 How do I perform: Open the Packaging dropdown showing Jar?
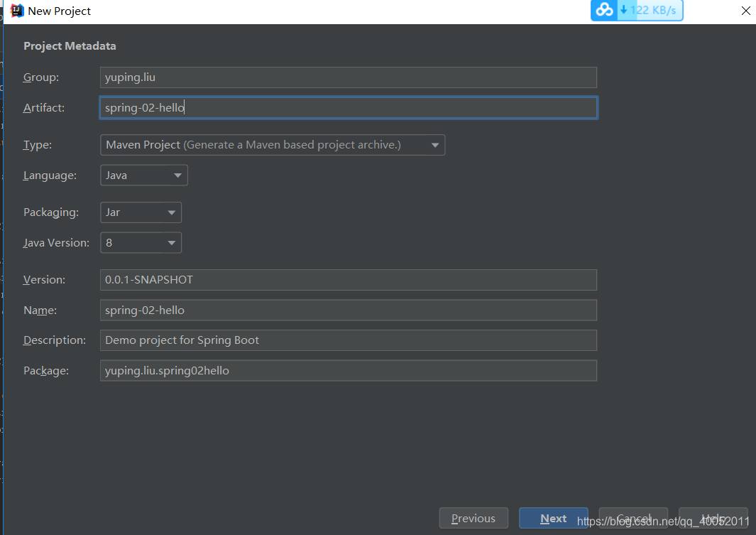pyautogui.click(x=141, y=212)
